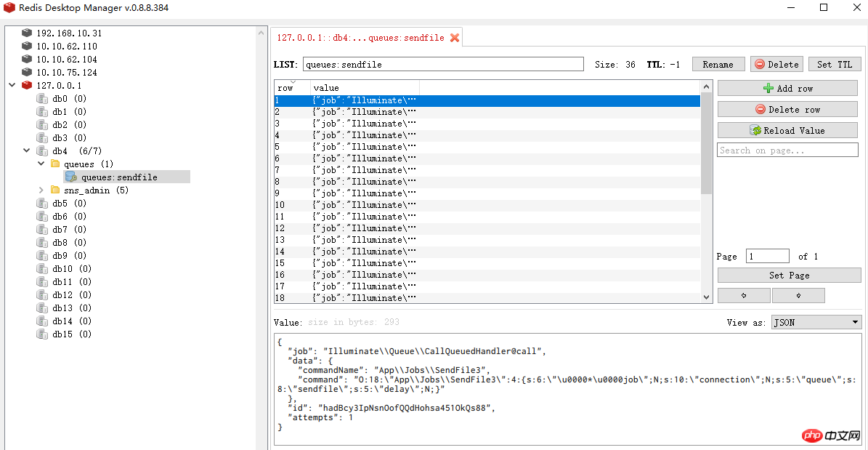
Task: Click the server tree scroll up arrow
Action: [261, 33]
